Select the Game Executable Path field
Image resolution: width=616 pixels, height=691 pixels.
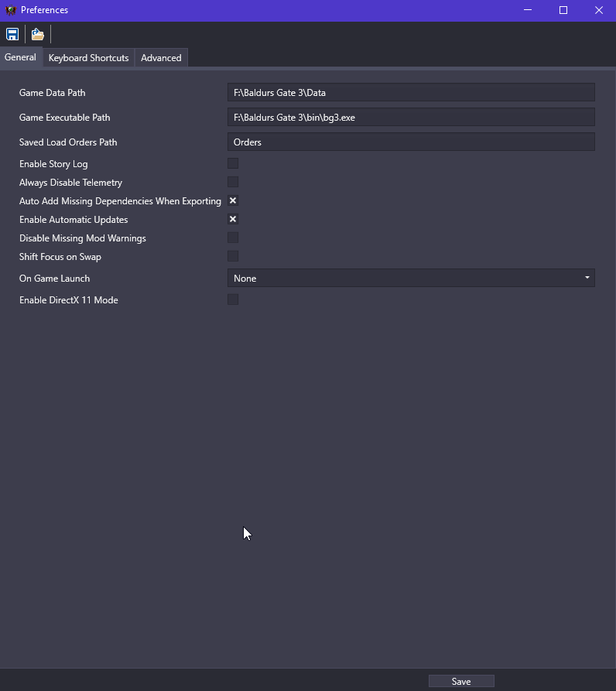pos(412,116)
